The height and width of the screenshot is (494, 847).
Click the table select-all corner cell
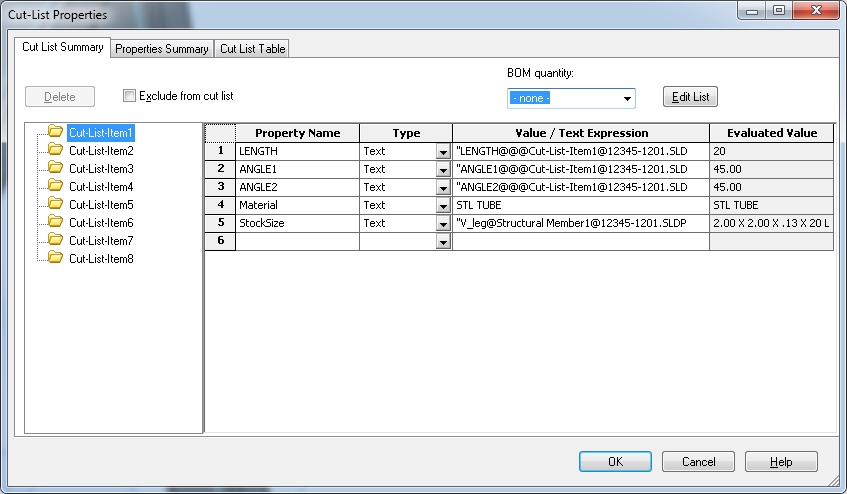click(x=220, y=133)
